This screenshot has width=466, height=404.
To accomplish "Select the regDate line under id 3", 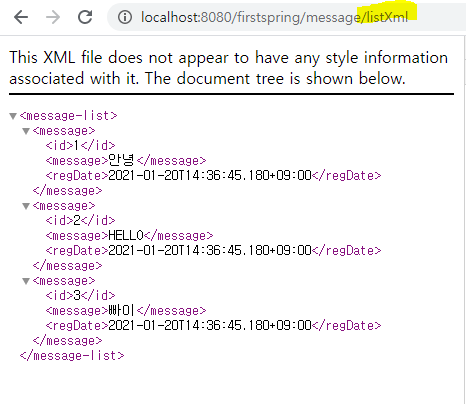I will pyautogui.click(x=213, y=325).
